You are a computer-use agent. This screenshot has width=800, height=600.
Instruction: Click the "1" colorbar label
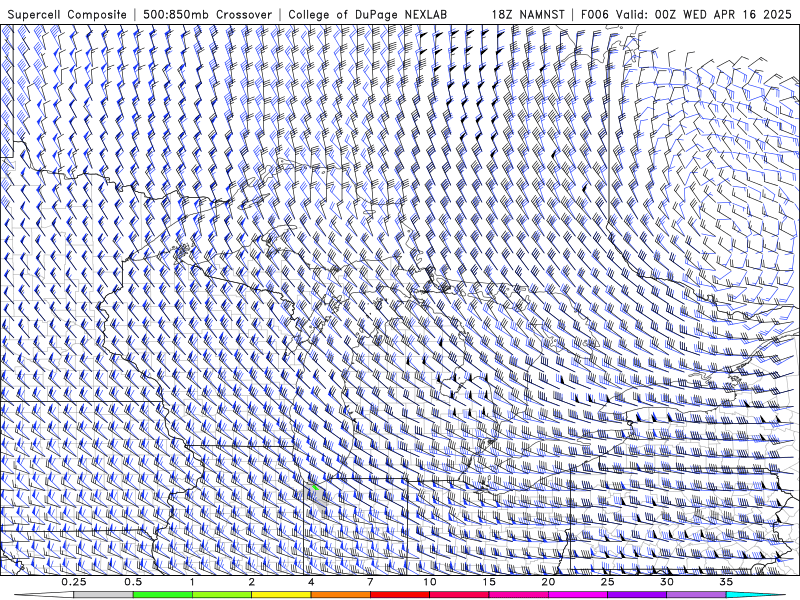pyautogui.click(x=192, y=582)
